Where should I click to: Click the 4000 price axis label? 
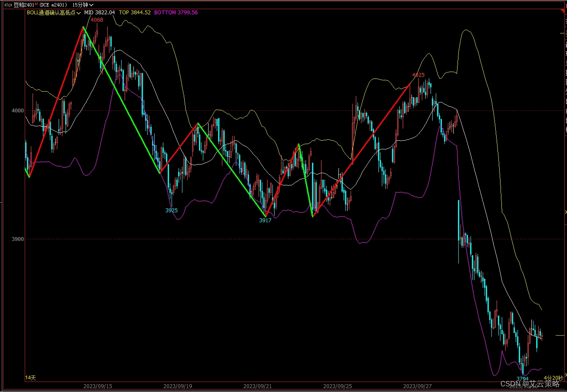pyautogui.click(x=18, y=111)
